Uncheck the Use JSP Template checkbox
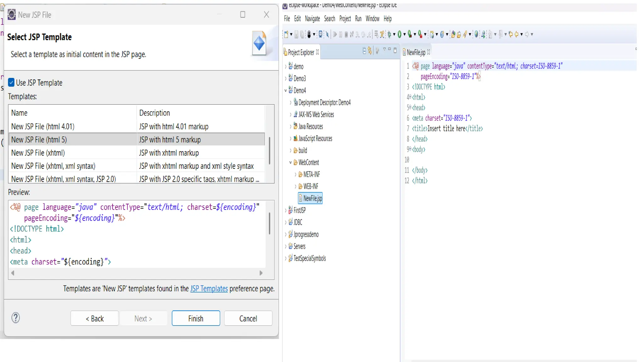Screen dimensions: 644x362 tap(11, 83)
